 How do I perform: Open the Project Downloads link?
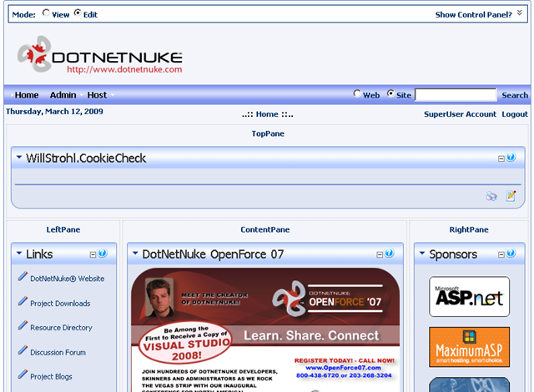tap(60, 304)
